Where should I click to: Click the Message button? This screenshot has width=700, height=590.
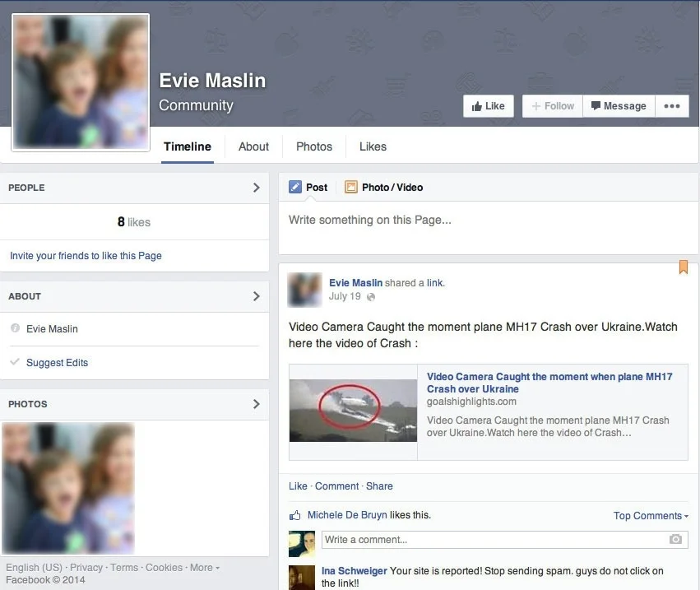(x=619, y=106)
